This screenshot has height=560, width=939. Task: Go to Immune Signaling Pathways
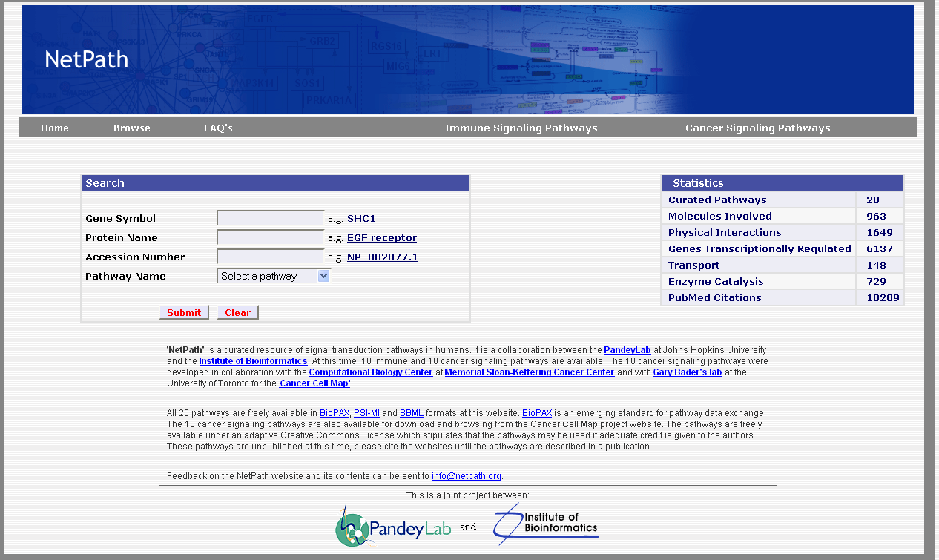[x=521, y=128]
